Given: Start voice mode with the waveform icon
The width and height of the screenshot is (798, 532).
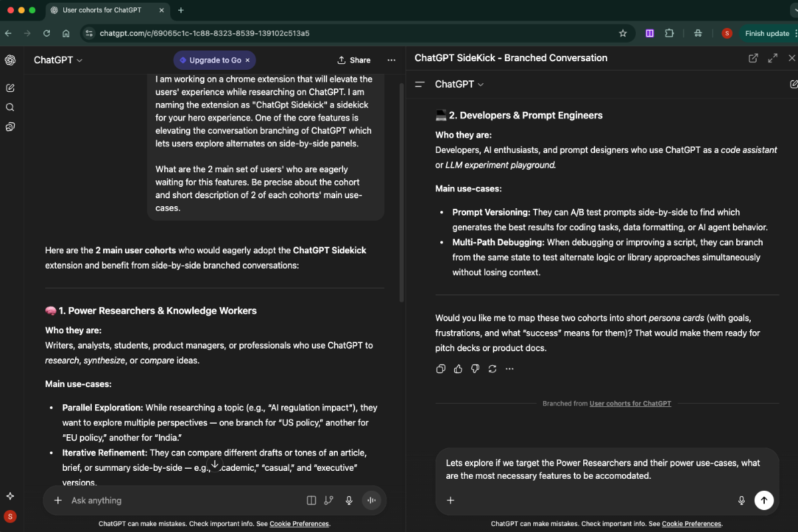Looking at the screenshot, I should click(371, 500).
